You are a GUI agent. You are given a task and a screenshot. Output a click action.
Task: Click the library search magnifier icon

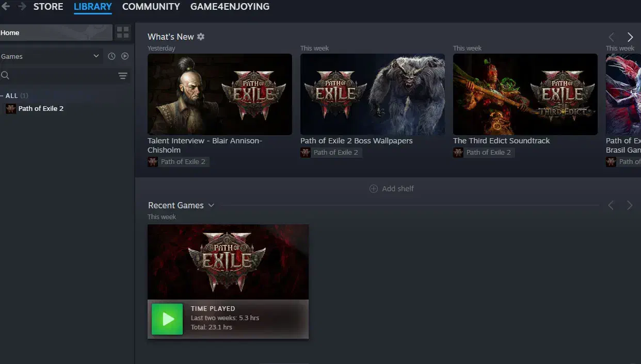pyautogui.click(x=5, y=76)
